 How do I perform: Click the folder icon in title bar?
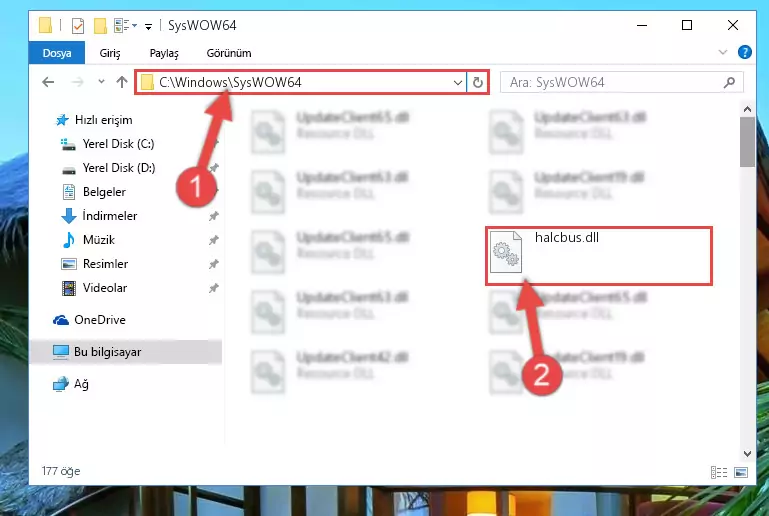(45, 25)
